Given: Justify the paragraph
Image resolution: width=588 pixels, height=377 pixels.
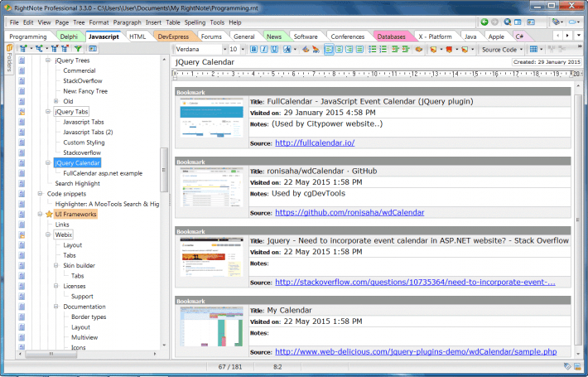Looking at the screenshot, I should click(x=359, y=49).
